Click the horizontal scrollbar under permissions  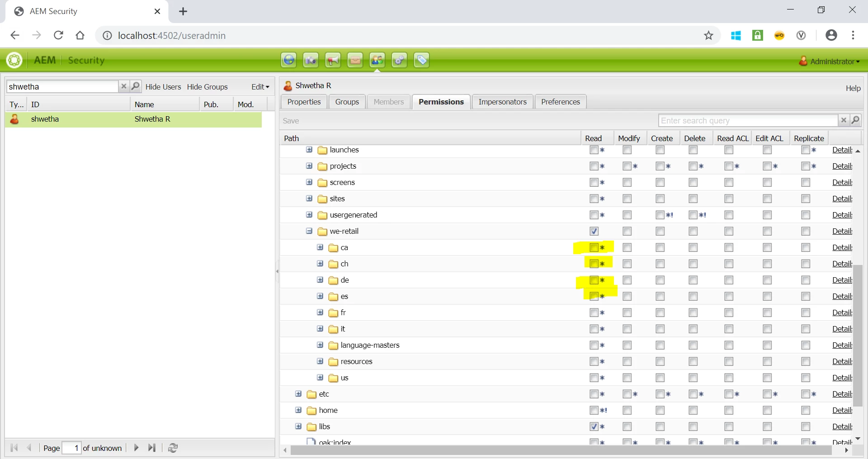point(561,450)
